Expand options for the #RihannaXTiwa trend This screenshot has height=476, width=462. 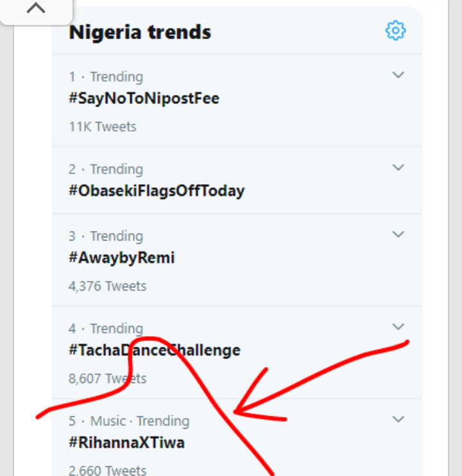pyautogui.click(x=398, y=420)
